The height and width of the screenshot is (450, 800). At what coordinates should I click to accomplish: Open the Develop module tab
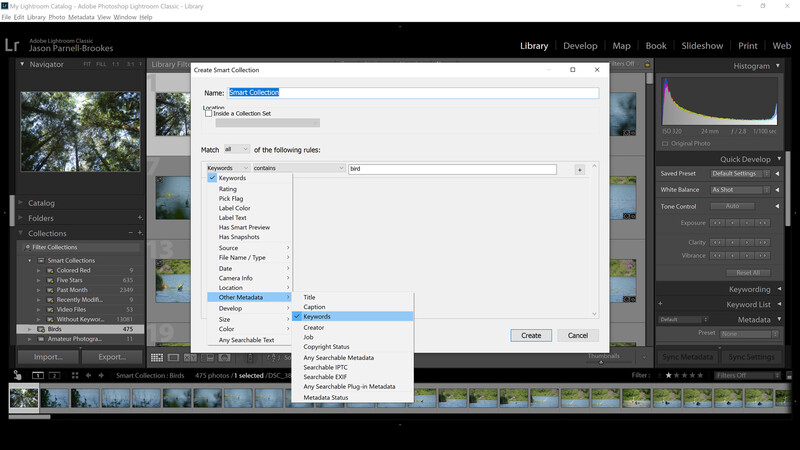coord(580,45)
